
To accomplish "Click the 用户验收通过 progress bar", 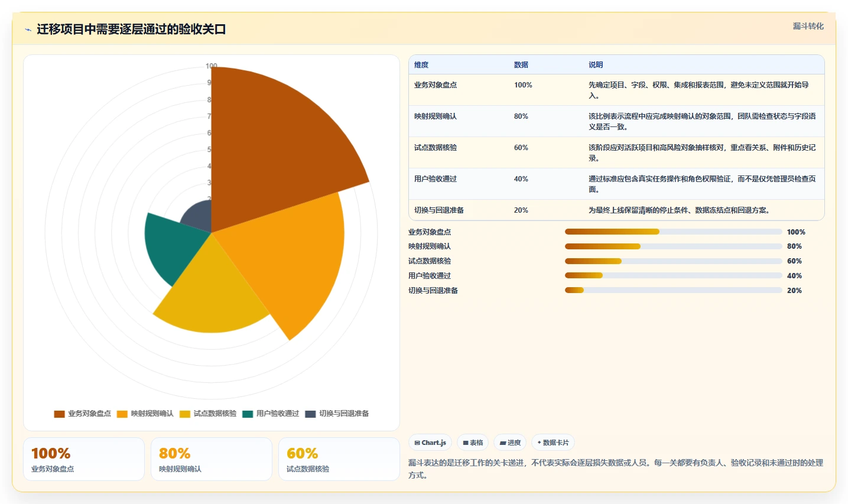I will tap(674, 275).
